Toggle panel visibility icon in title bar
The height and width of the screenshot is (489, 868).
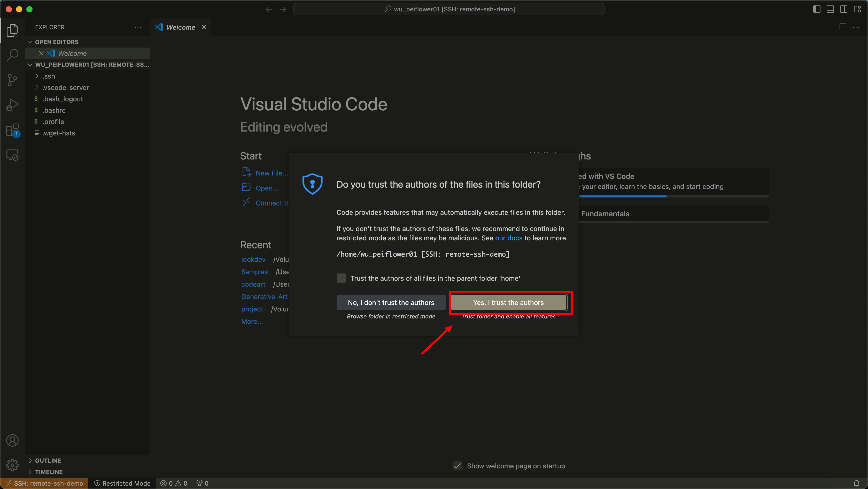(830, 9)
